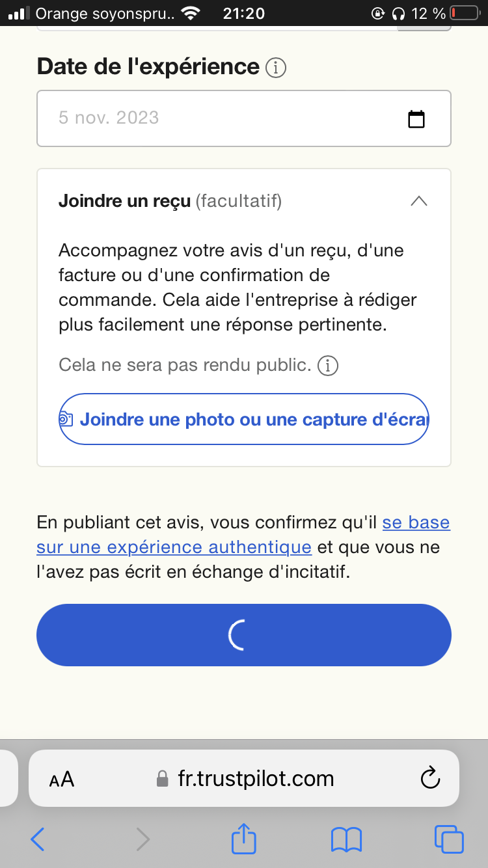Collapse the Joindre un reçu section chevron
Viewport: 488px width, 868px height.
[x=419, y=201]
